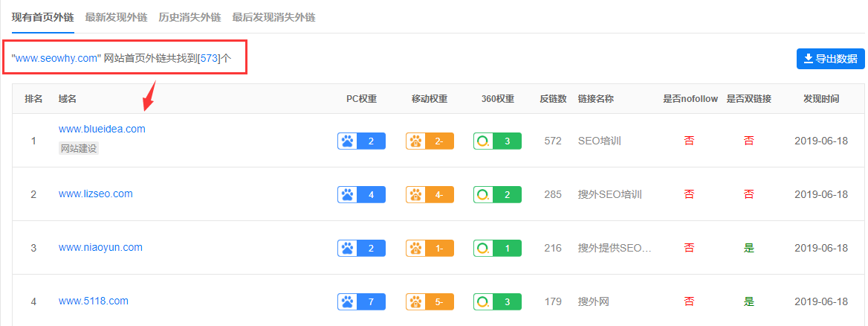868x326 pixels.
Task: Click the 360权重 column header
Action: [x=498, y=99]
